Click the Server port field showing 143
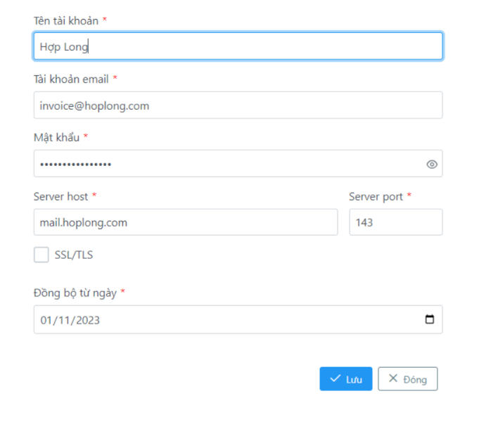This screenshot has width=479, height=448. tap(395, 222)
